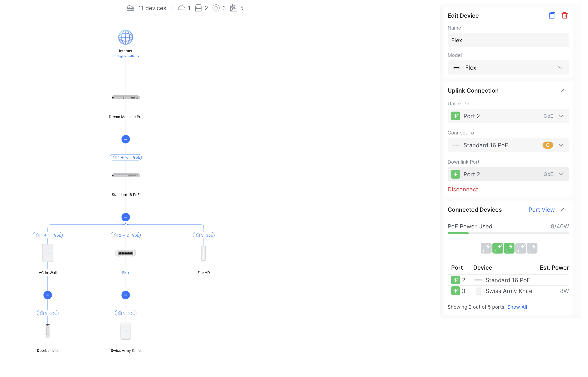
Task: Click the orange C badge in Connect To
Action: click(547, 145)
